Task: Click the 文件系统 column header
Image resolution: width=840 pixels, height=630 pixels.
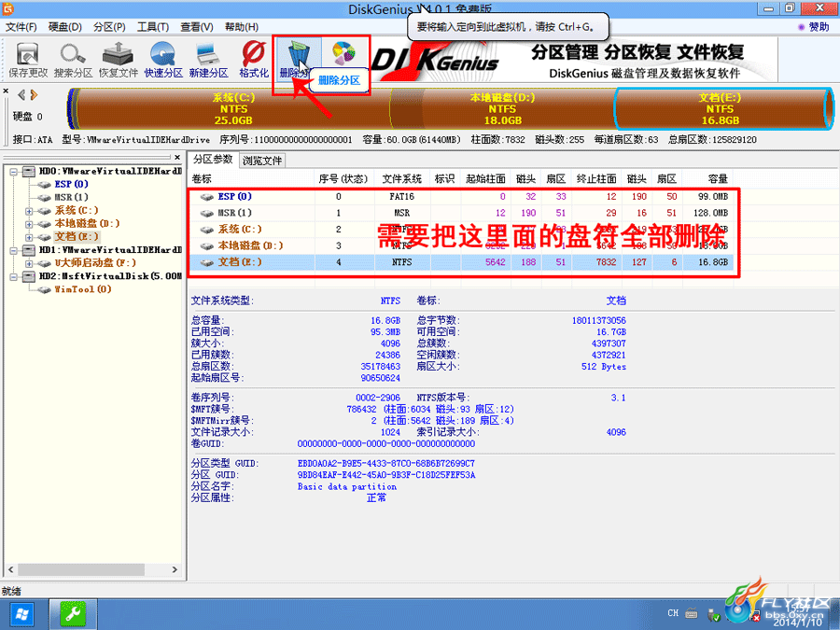Action: coord(401,179)
